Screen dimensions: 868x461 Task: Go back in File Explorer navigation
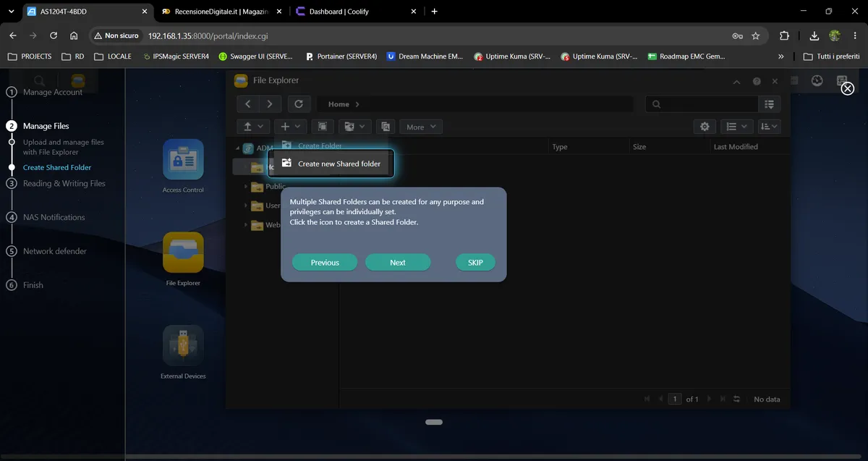point(247,104)
